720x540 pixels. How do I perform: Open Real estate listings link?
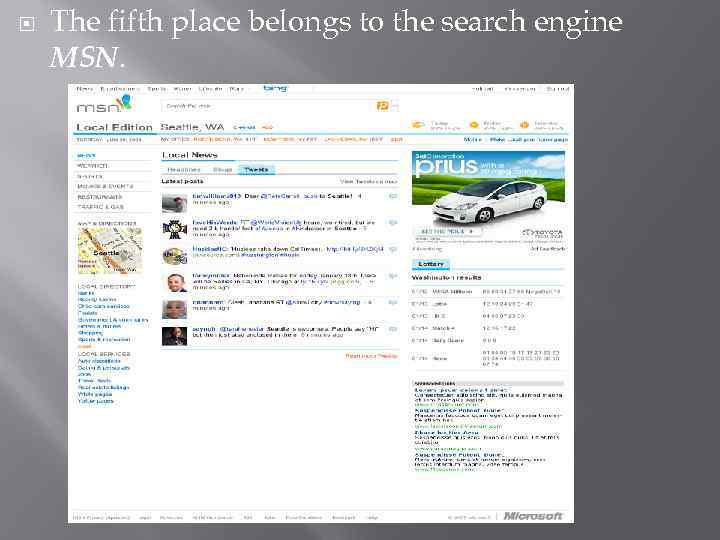[103, 388]
